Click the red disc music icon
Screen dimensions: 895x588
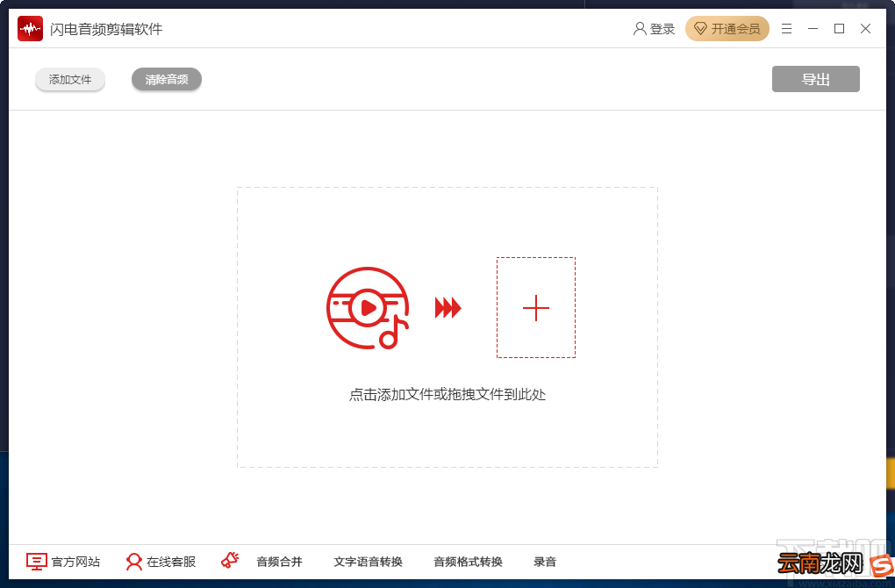click(x=369, y=308)
